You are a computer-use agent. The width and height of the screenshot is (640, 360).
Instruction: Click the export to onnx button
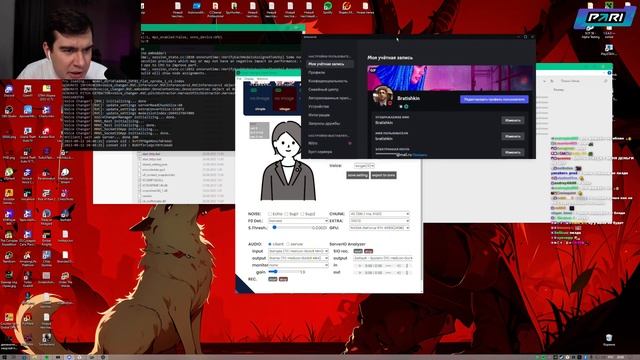click(383, 175)
